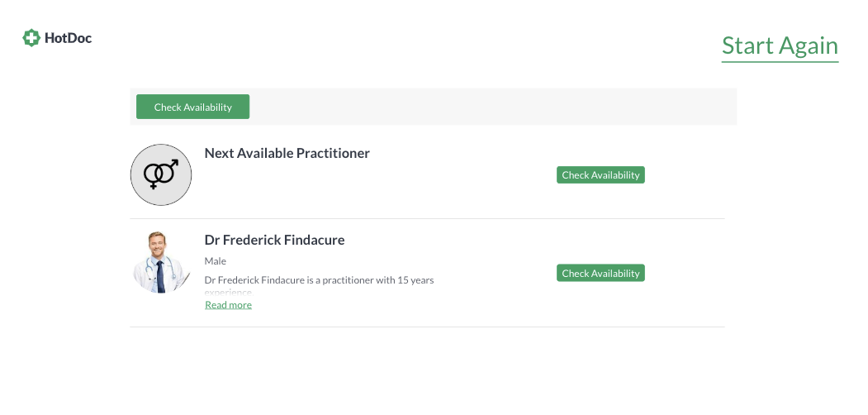Select the Dr Frederick Findacure name heading

[x=274, y=240]
